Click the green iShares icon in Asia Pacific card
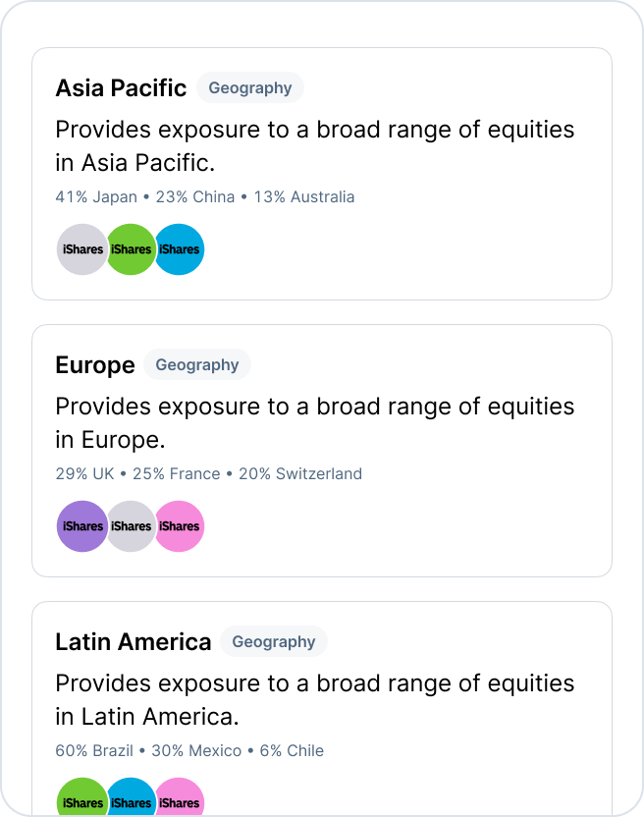This screenshot has width=644, height=817. click(132, 249)
